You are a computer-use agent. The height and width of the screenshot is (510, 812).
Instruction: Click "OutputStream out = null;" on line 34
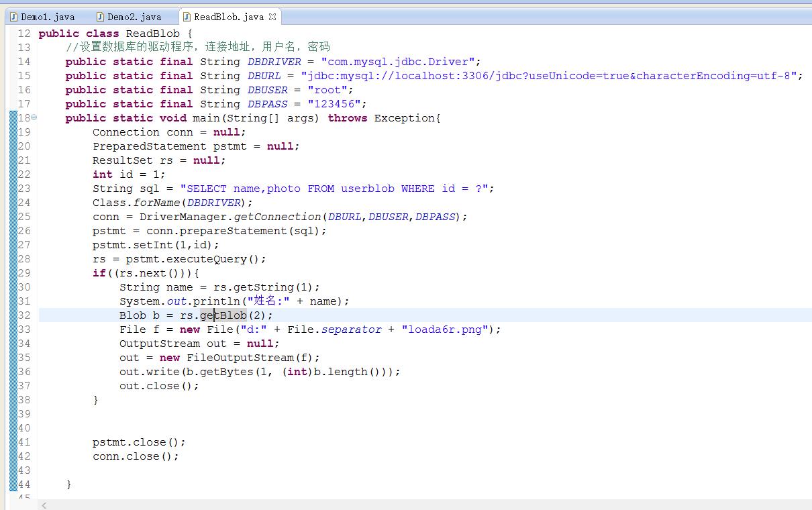point(200,344)
